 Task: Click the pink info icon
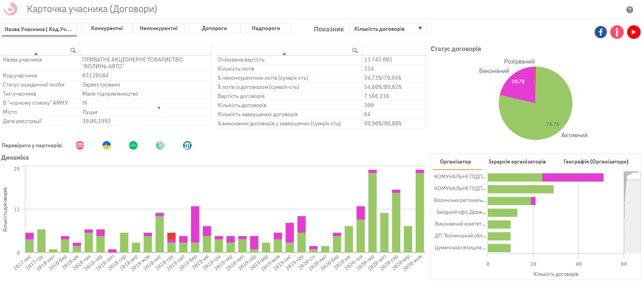click(x=617, y=32)
